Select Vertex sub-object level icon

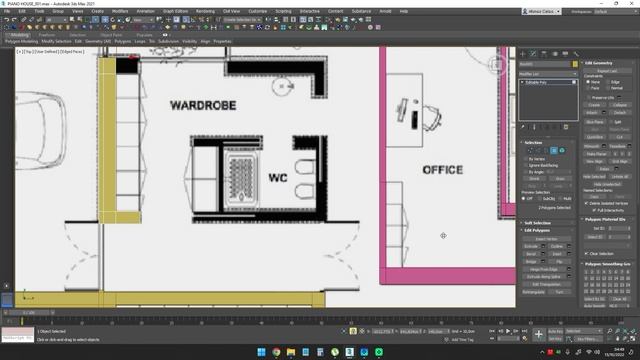click(x=531, y=151)
